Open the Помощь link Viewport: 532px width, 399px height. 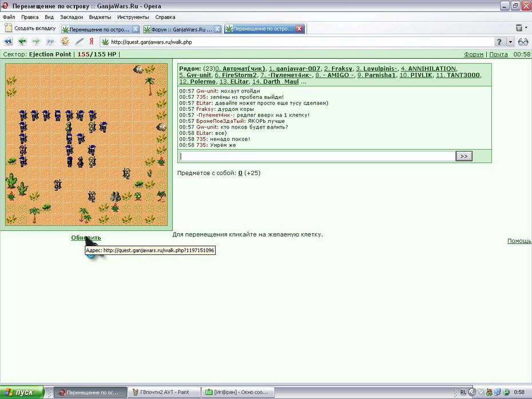pyautogui.click(x=519, y=241)
